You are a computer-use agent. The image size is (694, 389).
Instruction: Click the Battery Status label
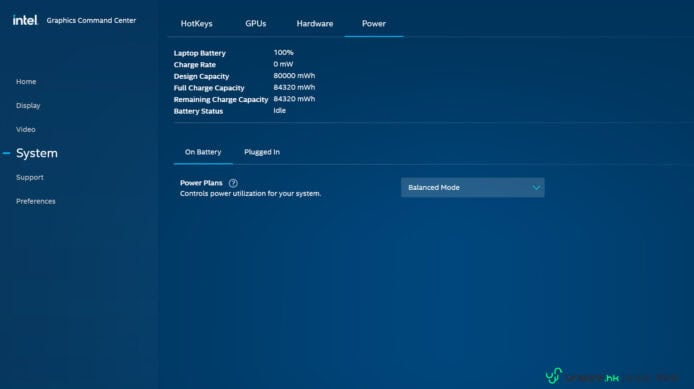[198, 111]
